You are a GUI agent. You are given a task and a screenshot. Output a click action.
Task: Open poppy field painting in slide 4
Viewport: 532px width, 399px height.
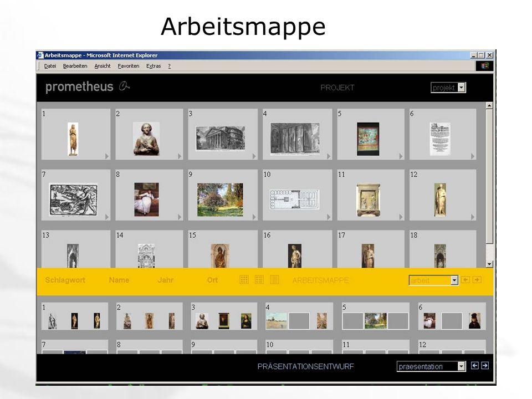point(277,321)
